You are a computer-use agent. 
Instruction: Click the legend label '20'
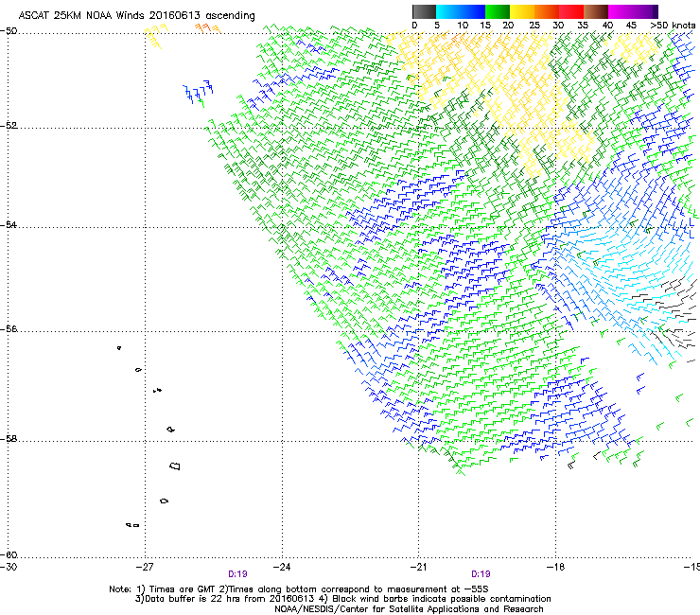click(x=508, y=26)
